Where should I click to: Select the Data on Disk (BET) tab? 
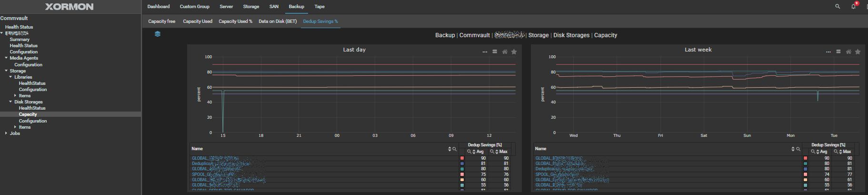pos(278,21)
